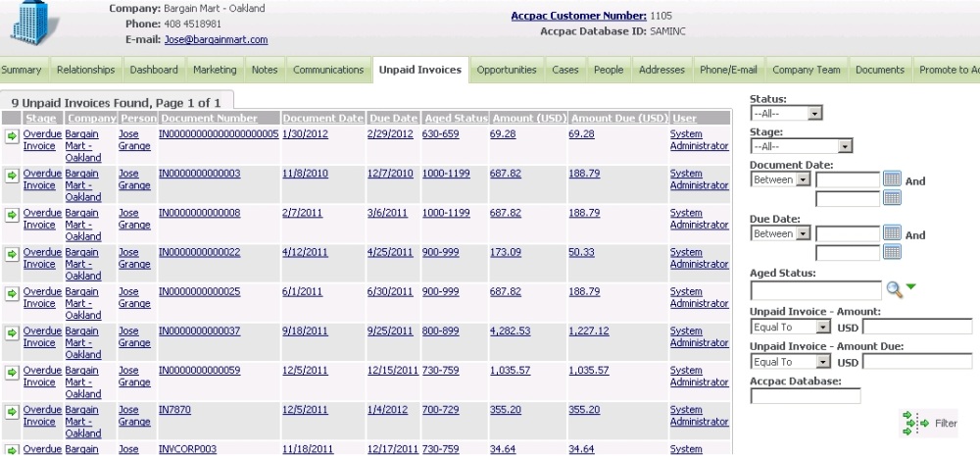Open first Document Date calendar picker
Image resolution: width=980 pixels, height=458 pixels.
[892, 178]
